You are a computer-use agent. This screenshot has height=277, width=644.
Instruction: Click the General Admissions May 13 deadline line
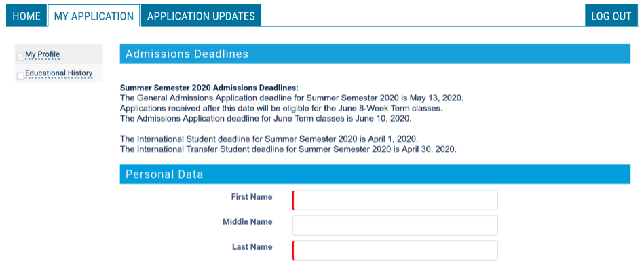tap(291, 98)
